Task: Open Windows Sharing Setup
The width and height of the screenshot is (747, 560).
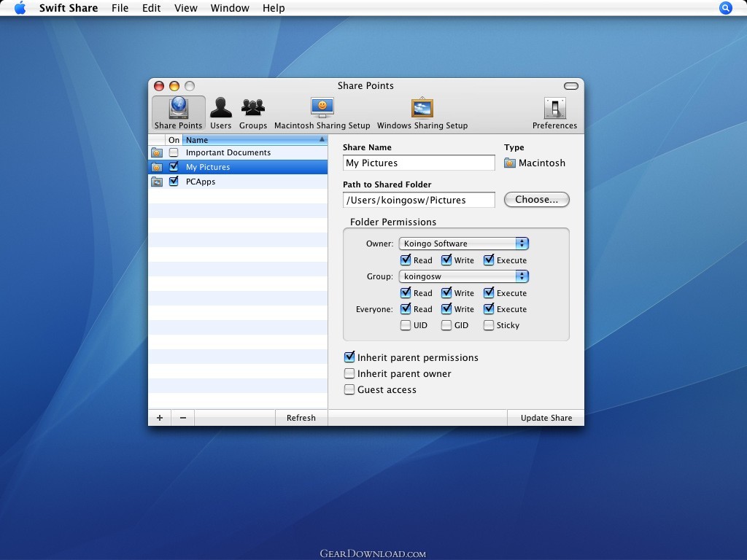Action: click(x=422, y=113)
